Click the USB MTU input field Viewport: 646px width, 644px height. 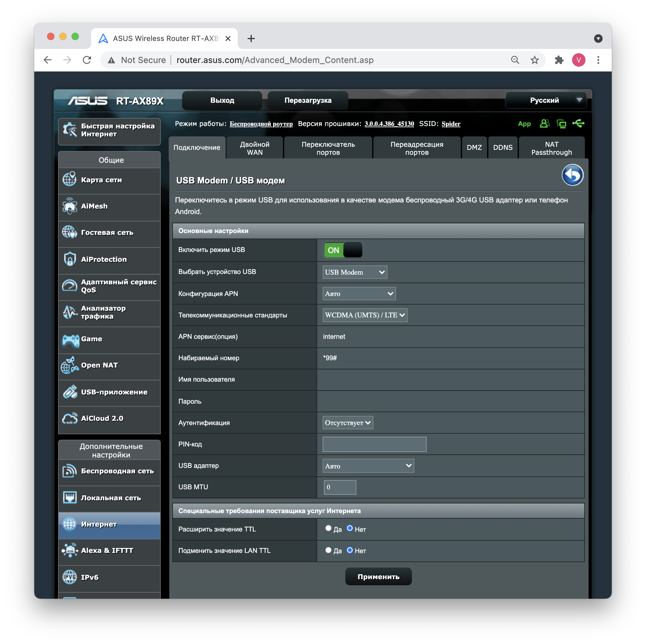click(x=340, y=487)
